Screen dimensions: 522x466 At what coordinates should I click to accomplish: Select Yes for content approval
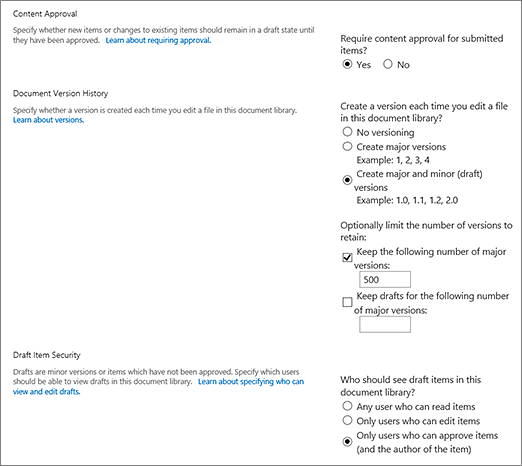tap(347, 64)
